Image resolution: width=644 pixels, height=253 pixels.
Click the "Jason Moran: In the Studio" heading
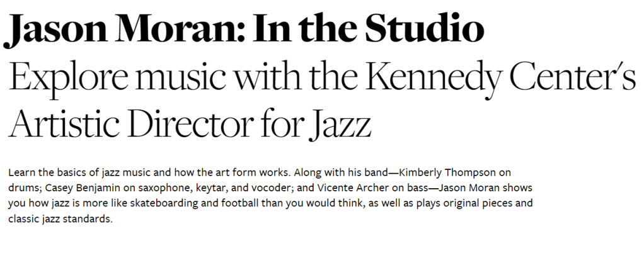[x=244, y=27]
